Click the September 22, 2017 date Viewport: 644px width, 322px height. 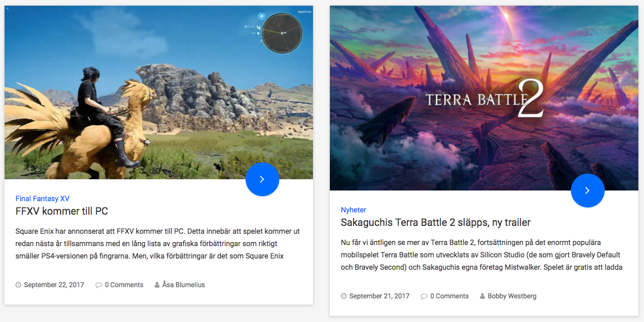point(54,284)
